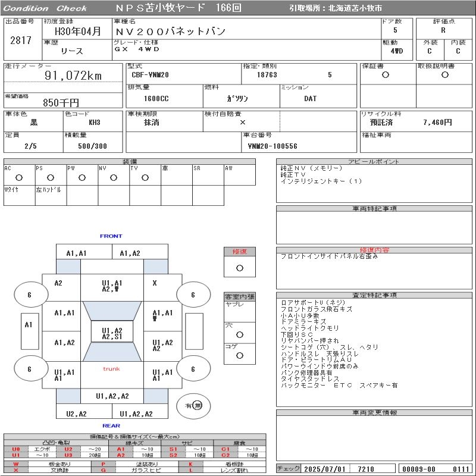This screenshot has height=476, width=476.
Task: Select the load capacity 500/300
Action: [93, 146]
